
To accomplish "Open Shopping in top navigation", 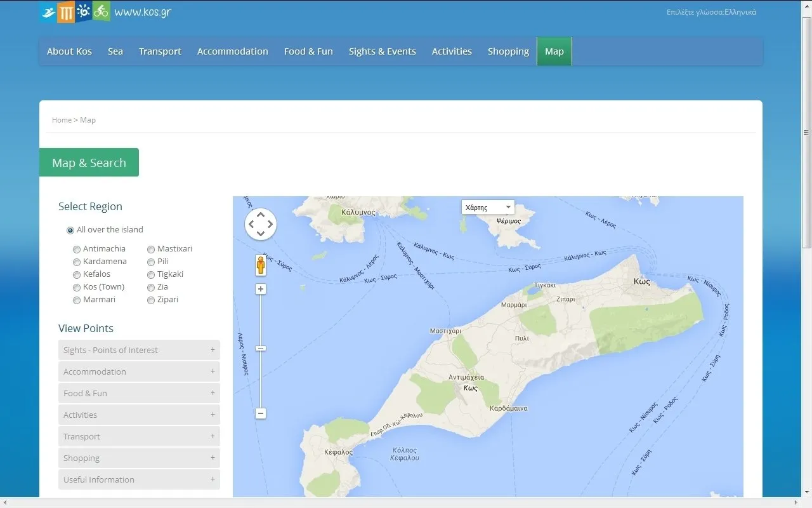I will pos(508,51).
